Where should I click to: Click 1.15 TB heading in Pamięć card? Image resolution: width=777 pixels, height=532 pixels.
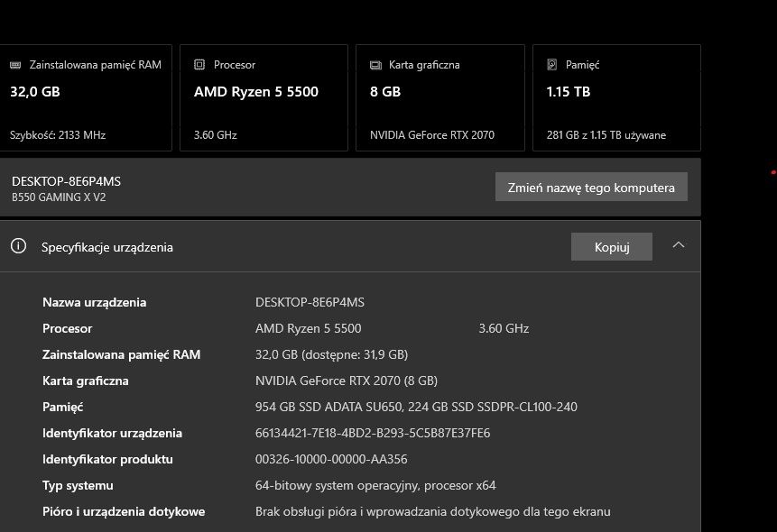pyautogui.click(x=569, y=92)
